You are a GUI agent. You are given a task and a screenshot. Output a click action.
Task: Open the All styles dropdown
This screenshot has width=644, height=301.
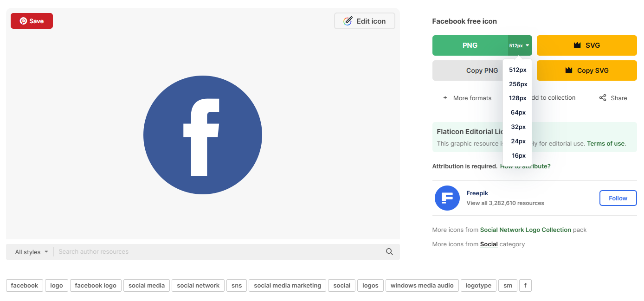click(31, 252)
